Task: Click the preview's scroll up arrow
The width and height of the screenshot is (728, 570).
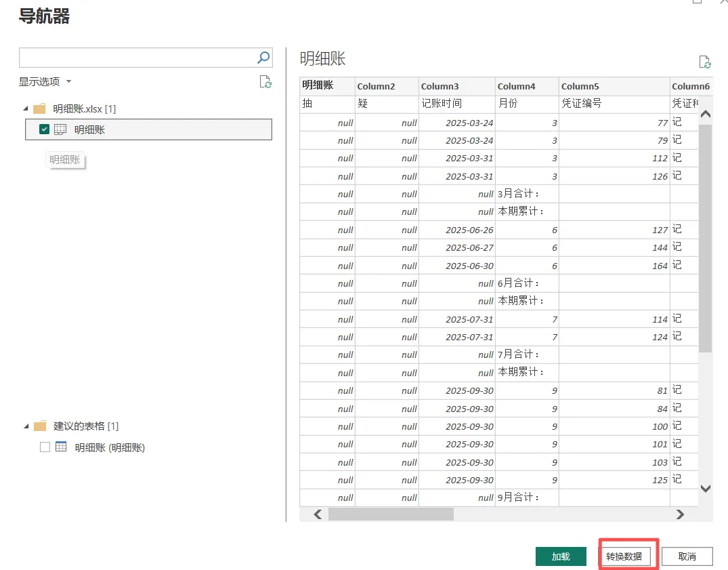Action: coord(705,114)
